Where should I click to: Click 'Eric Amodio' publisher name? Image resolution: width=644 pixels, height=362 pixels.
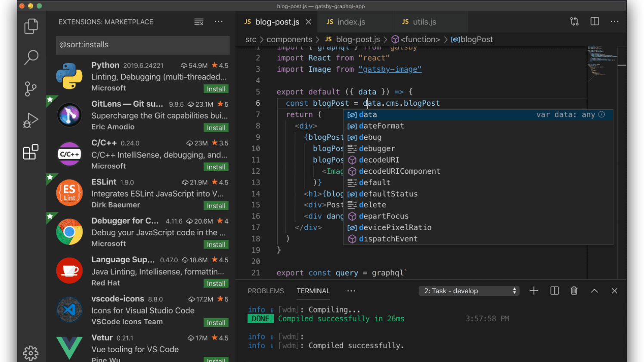[x=113, y=127]
